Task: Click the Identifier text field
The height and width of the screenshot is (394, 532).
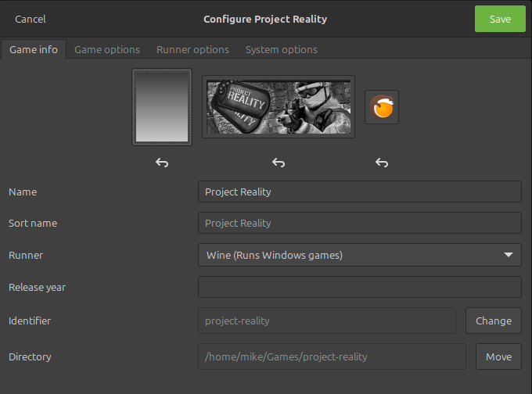Action: point(326,321)
